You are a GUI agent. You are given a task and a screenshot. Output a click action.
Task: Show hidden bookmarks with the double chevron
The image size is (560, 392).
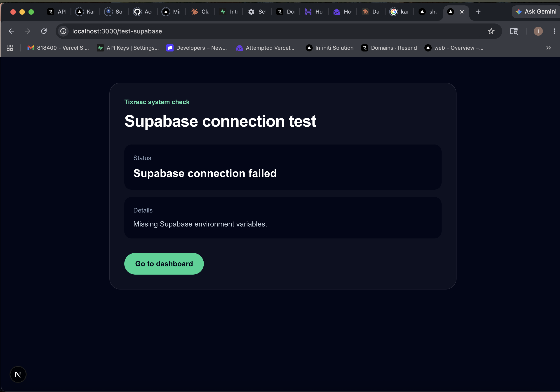[x=548, y=48]
